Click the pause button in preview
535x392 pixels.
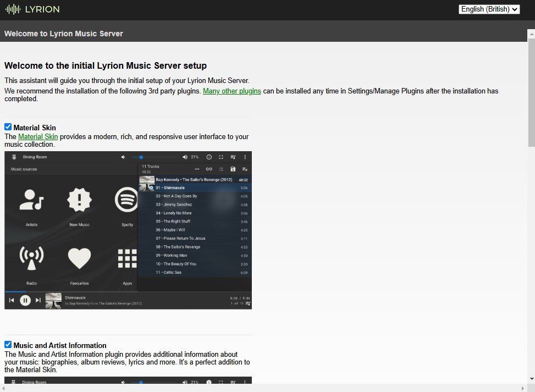[25, 300]
